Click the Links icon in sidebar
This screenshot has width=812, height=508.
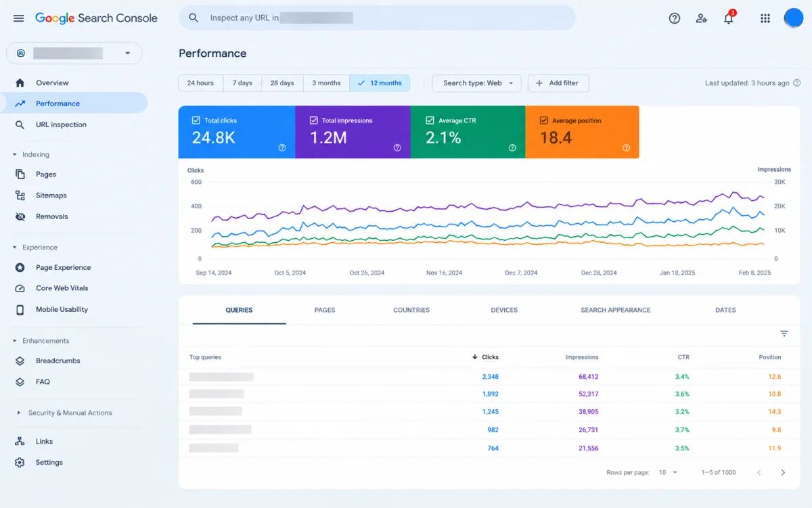pyautogui.click(x=20, y=441)
